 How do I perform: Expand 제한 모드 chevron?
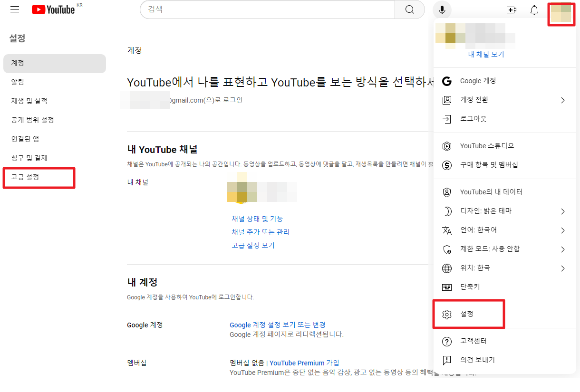[x=563, y=249]
